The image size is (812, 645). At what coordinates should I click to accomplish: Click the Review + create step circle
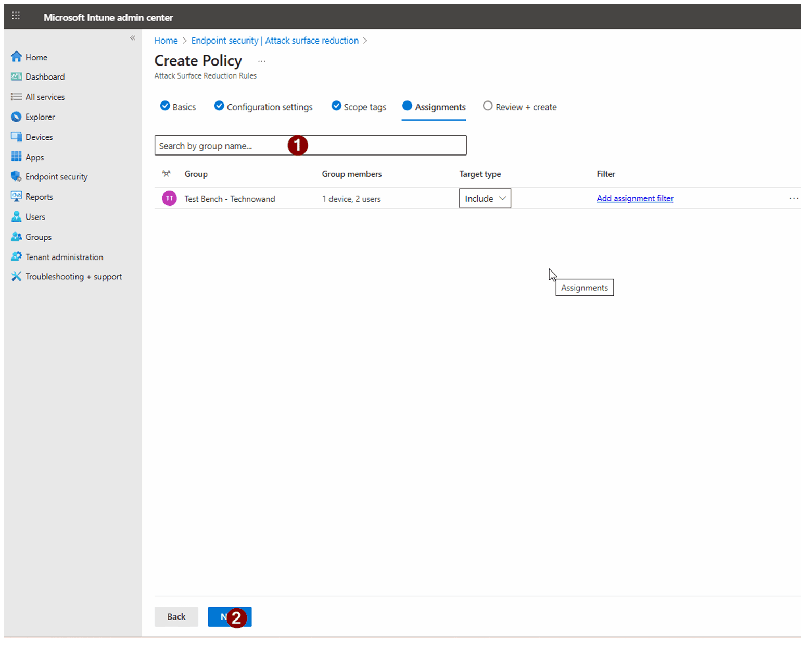[x=487, y=106]
